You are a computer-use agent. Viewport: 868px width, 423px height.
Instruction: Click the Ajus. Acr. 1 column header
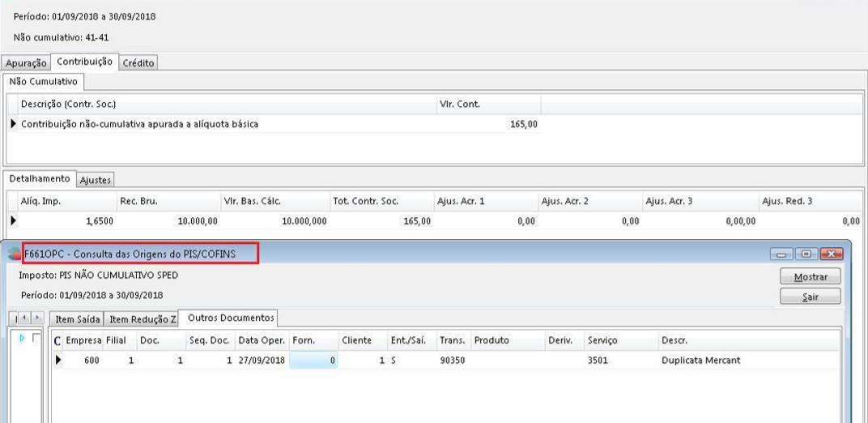[x=486, y=201]
